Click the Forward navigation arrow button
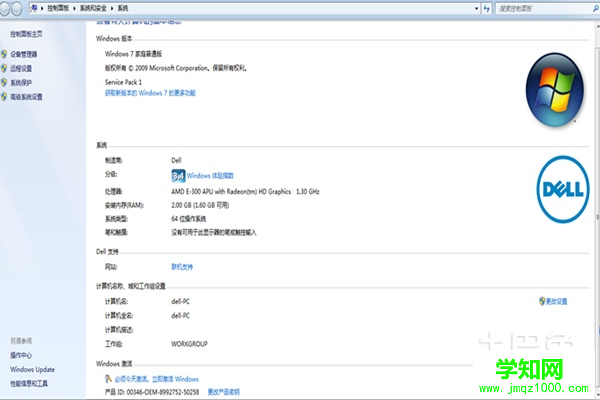The image size is (600, 400). click(17, 8)
